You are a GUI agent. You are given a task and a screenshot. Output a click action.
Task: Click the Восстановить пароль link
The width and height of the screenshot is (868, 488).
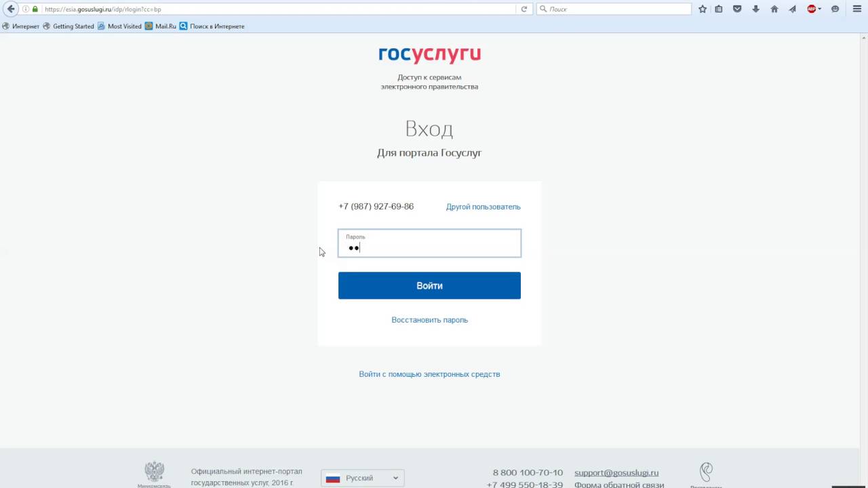pyautogui.click(x=429, y=320)
